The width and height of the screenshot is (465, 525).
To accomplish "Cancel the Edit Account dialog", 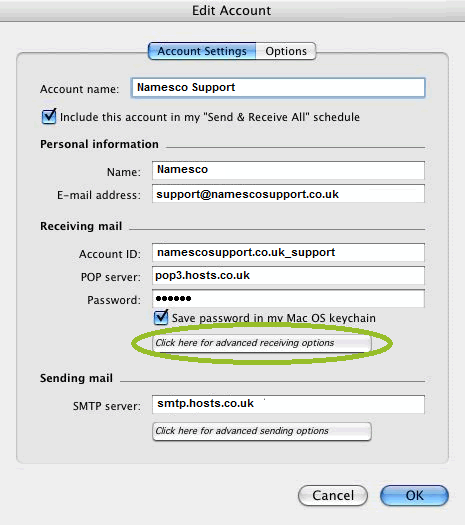I will click(333, 496).
